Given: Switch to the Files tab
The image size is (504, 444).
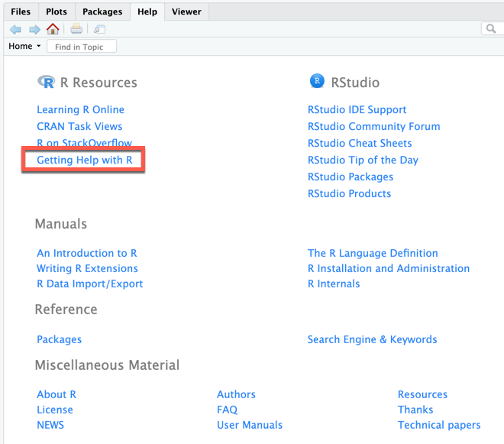Looking at the screenshot, I should pos(21,12).
